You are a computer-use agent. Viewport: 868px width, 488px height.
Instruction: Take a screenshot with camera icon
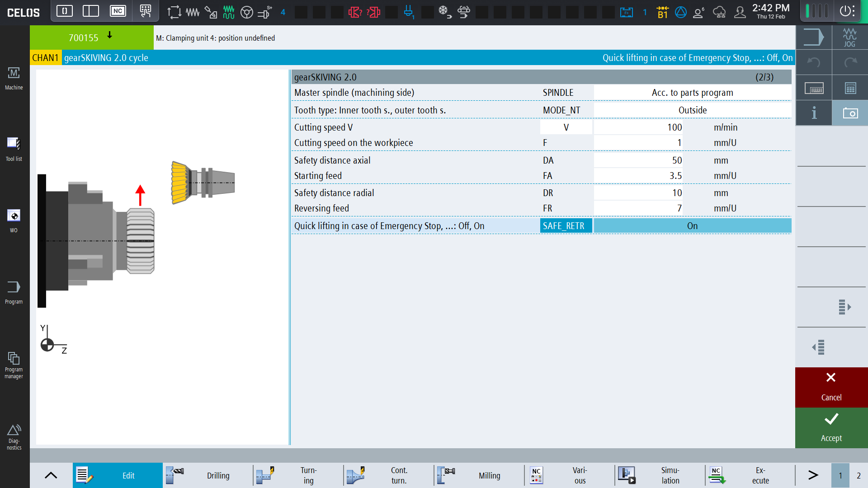tap(849, 113)
